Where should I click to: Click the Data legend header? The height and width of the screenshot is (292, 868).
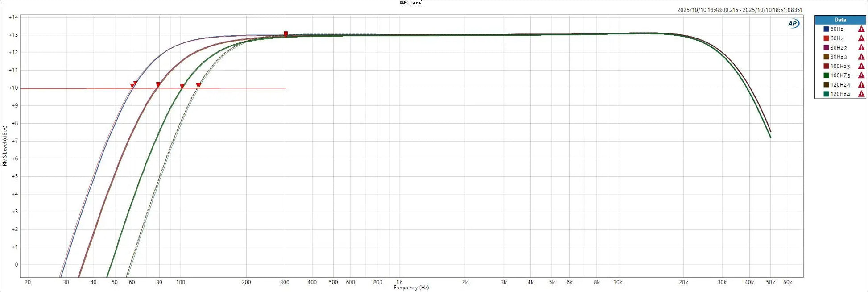(840, 20)
